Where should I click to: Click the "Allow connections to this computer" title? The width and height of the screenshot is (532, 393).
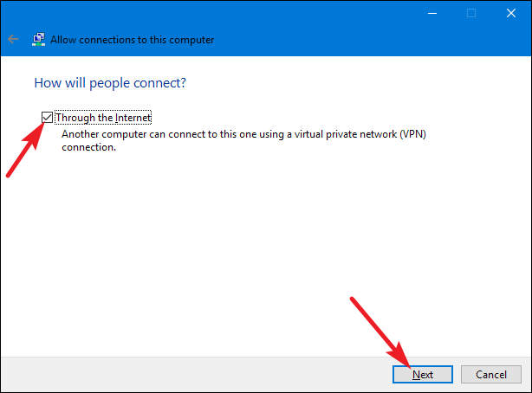[x=133, y=40]
